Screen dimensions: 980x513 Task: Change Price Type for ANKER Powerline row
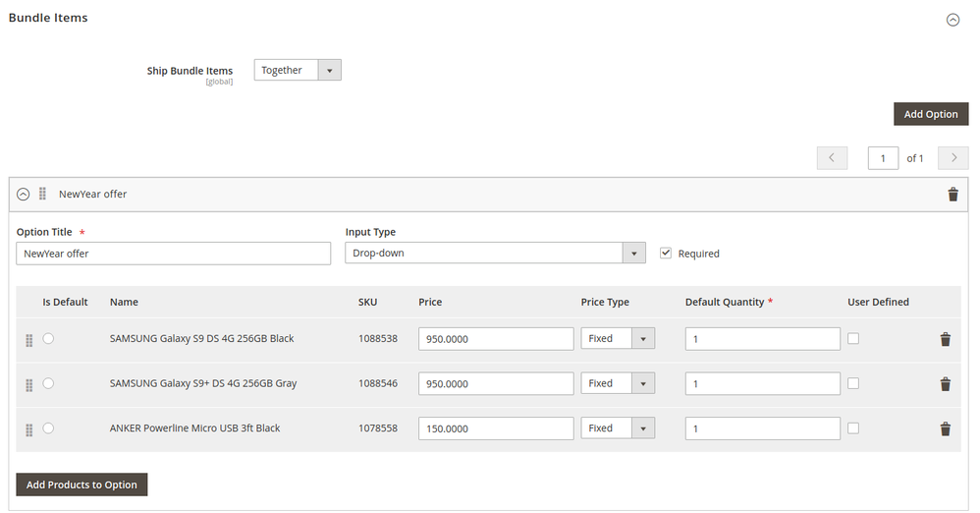(x=617, y=428)
